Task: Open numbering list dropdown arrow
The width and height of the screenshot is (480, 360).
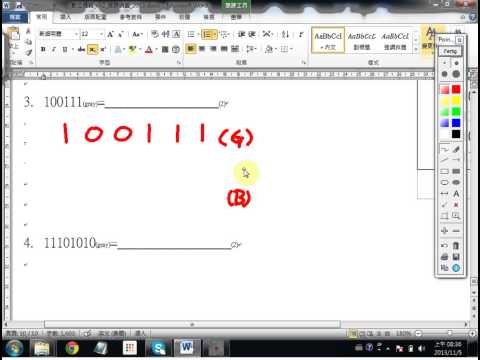Action: point(215,34)
